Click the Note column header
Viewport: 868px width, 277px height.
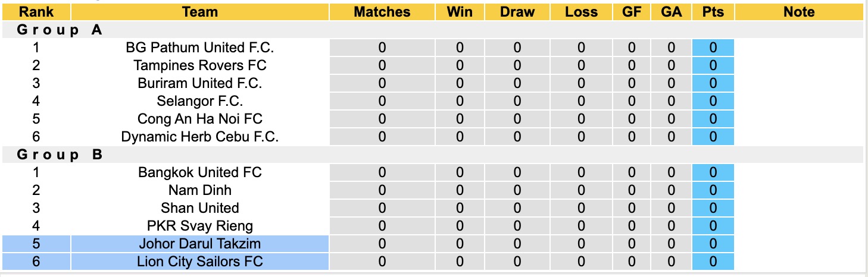[799, 12]
